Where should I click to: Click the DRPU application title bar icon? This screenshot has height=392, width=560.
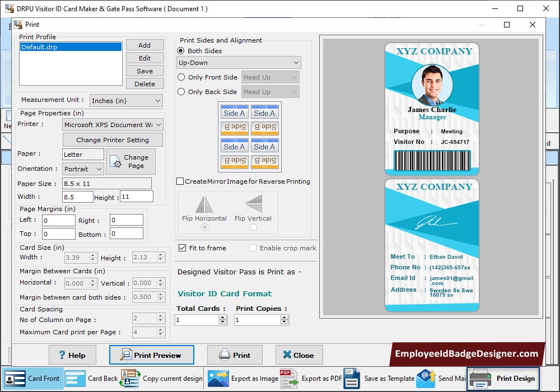(x=10, y=8)
